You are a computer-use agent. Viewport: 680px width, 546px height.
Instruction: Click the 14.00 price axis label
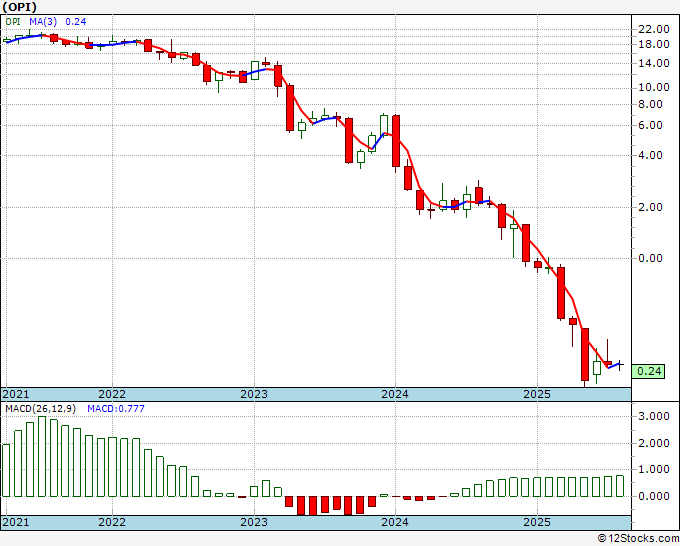pos(654,63)
